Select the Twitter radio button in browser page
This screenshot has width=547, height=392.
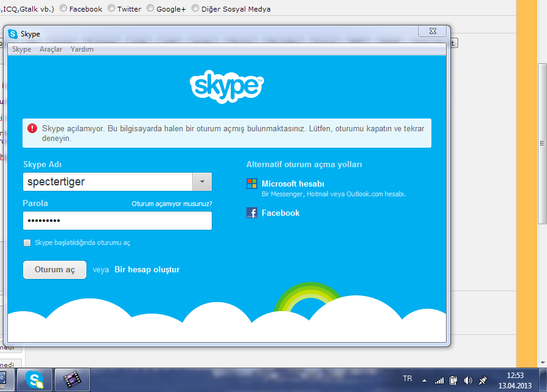[x=111, y=8]
